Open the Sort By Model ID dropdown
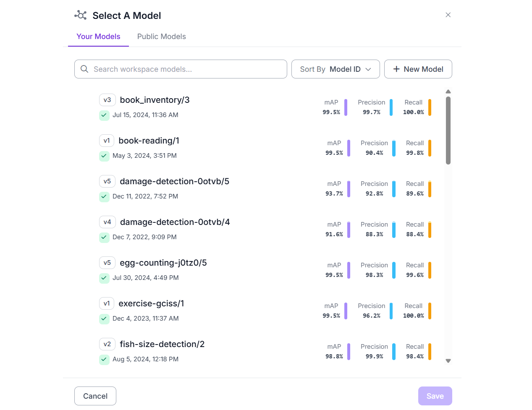Screen dimensions: 532x410 (x=335, y=69)
